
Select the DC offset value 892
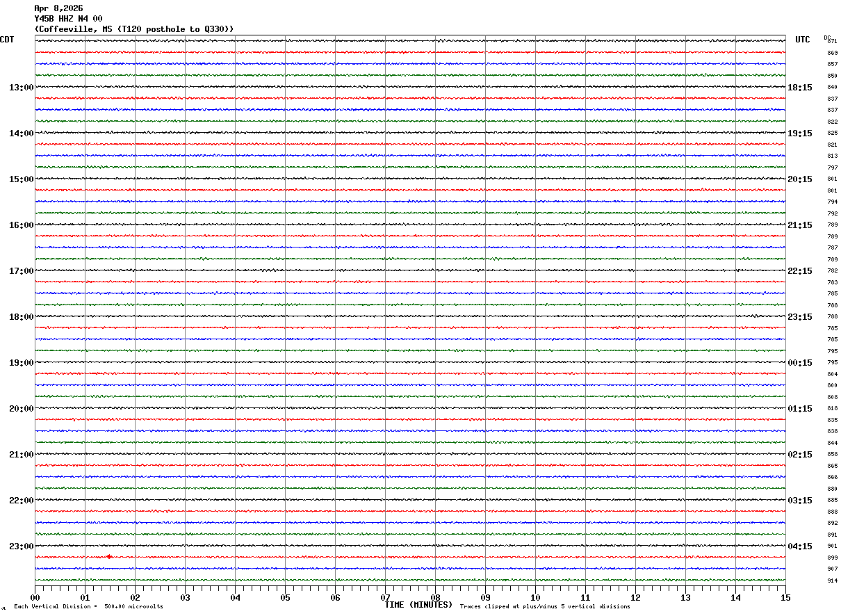[x=833, y=523]
